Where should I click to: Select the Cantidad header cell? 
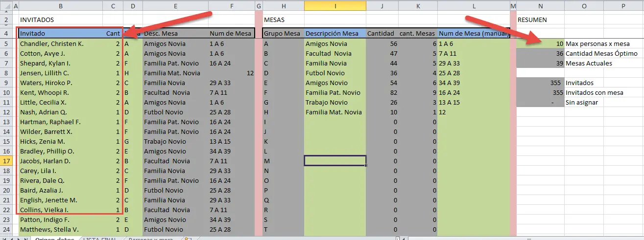click(x=382, y=34)
